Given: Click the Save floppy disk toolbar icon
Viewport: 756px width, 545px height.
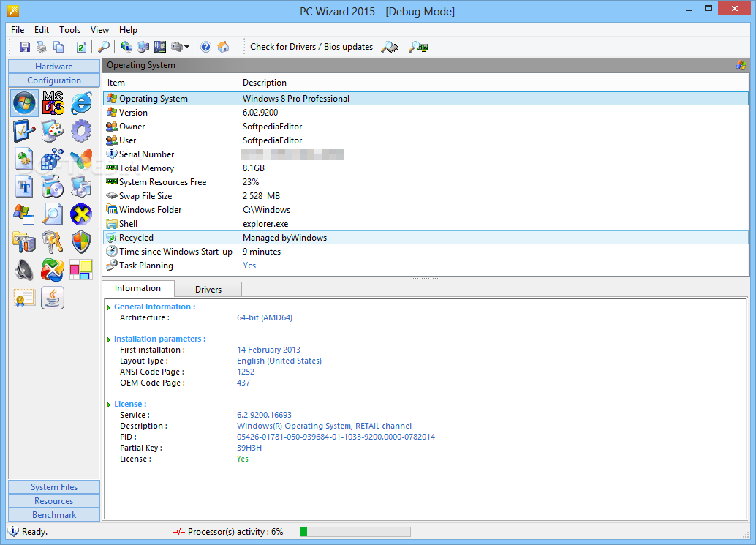Looking at the screenshot, I should coord(25,47).
